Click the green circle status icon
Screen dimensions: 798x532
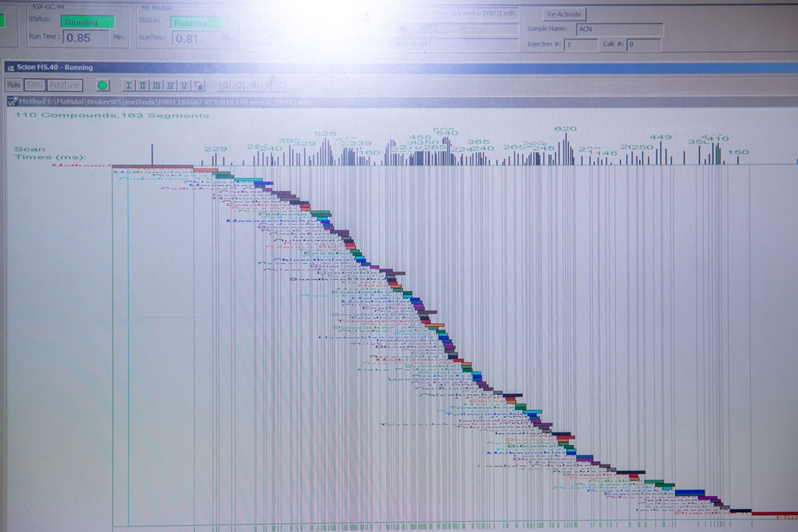(x=102, y=85)
